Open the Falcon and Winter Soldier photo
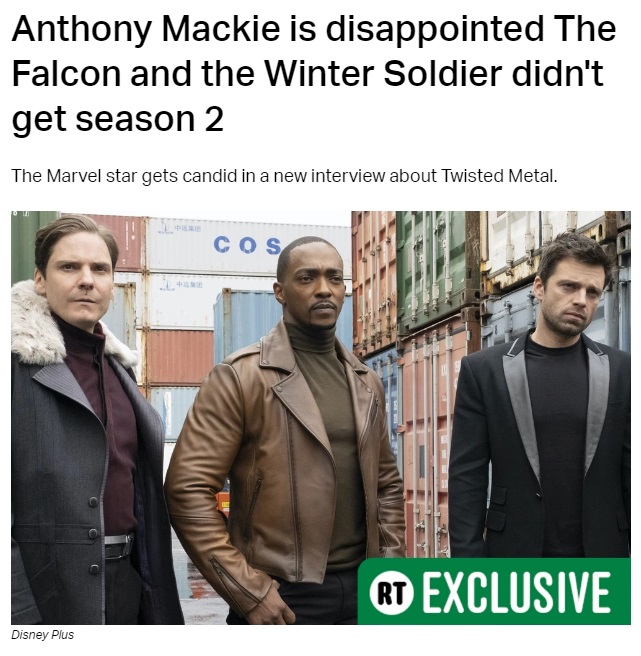This screenshot has width=641, height=656. click(x=321, y=418)
